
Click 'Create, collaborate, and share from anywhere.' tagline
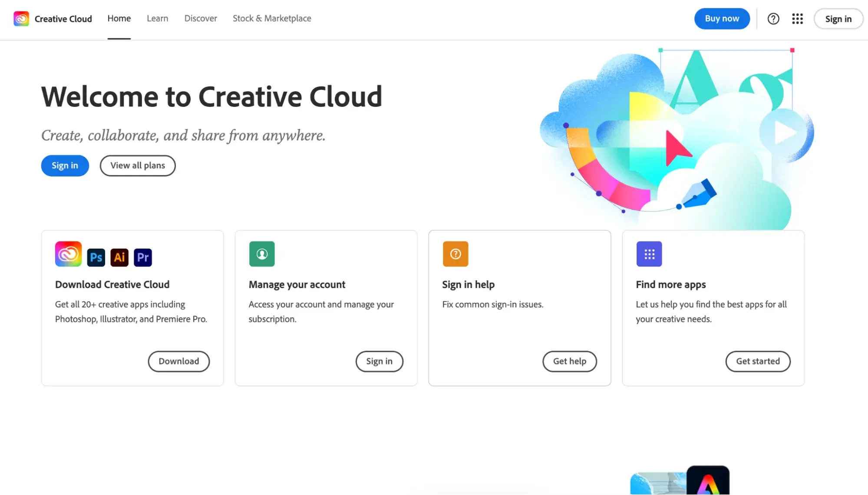pyautogui.click(x=183, y=136)
